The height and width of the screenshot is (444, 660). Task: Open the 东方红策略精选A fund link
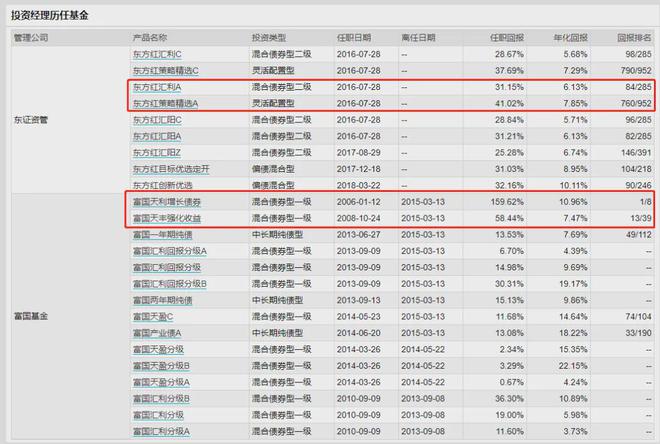(165, 104)
